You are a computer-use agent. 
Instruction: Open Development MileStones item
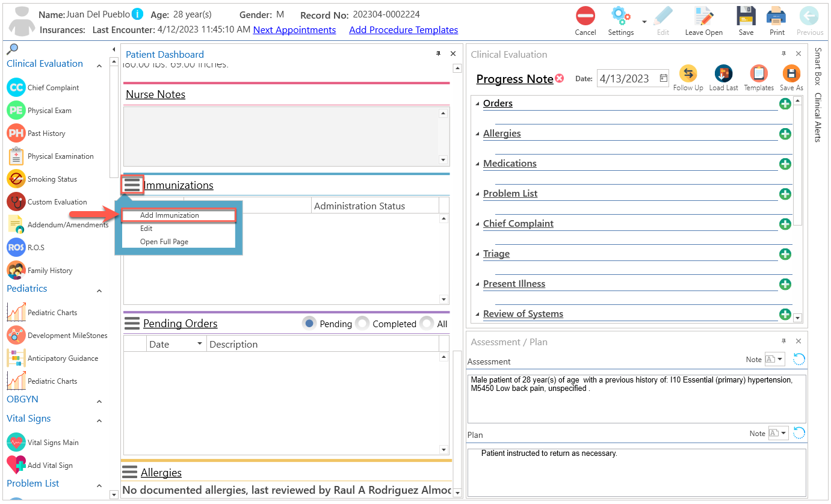(57, 336)
